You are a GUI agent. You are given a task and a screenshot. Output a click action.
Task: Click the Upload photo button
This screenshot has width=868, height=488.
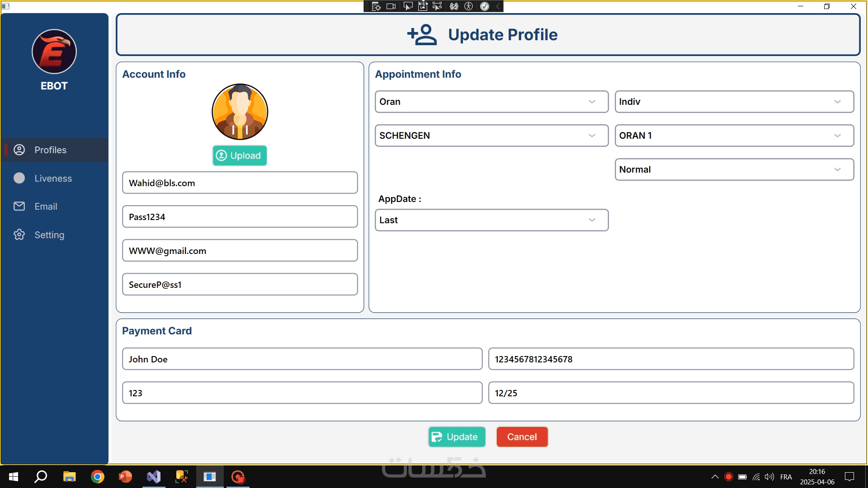point(240,155)
